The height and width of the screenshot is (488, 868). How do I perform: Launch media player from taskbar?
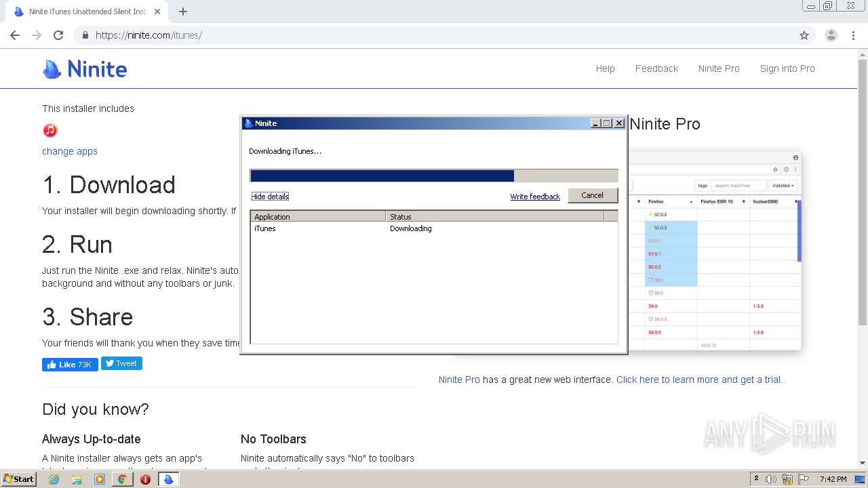click(x=100, y=479)
